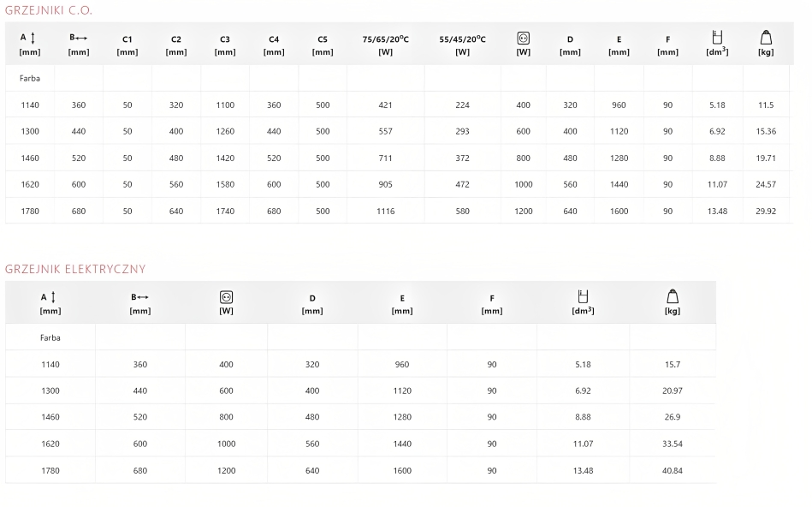Image resolution: width=812 pixels, height=507 pixels.
Task: Click the GRZEJNIK ELEKTRYCZNY section heading
Action: pos(75,269)
